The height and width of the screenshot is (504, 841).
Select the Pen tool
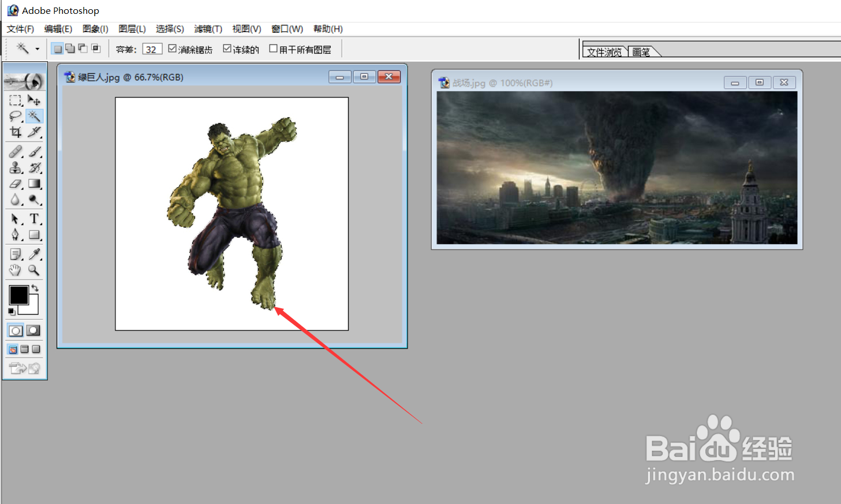[16, 235]
